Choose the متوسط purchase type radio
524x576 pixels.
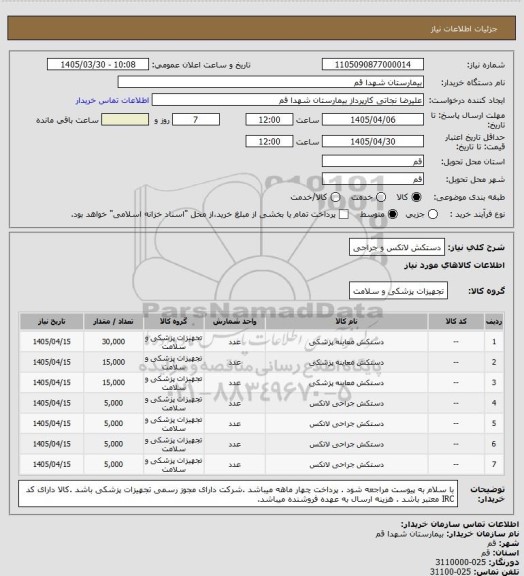(393, 214)
